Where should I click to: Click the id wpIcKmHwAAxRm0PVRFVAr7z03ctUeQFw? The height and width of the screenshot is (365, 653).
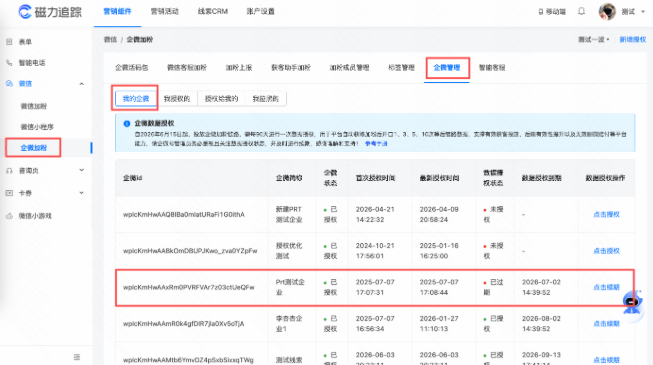tap(189, 288)
